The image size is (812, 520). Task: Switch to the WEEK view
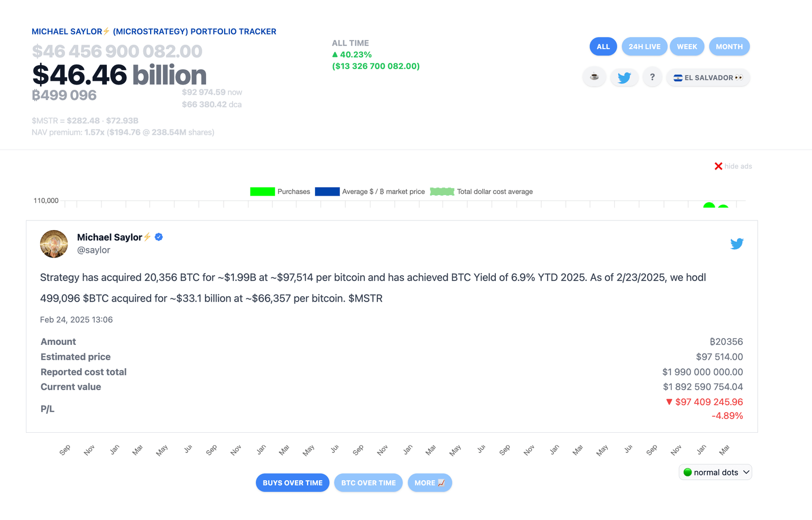point(687,46)
